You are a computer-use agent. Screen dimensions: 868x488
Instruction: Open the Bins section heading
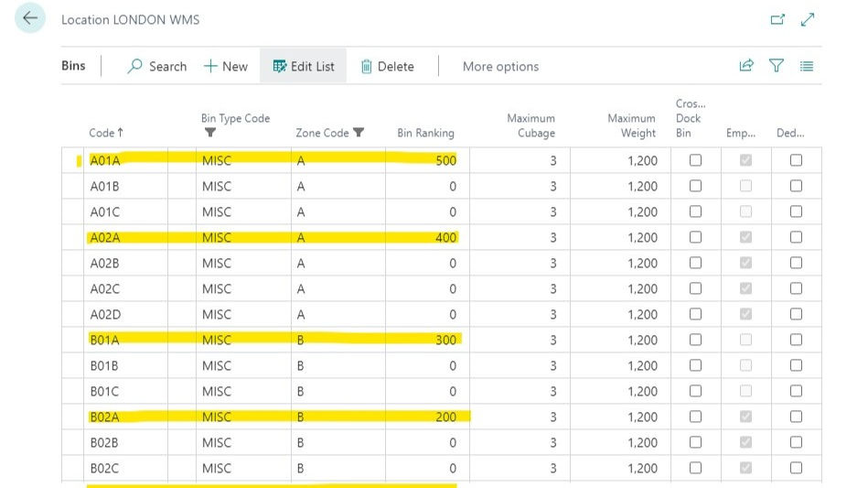pos(73,65)
